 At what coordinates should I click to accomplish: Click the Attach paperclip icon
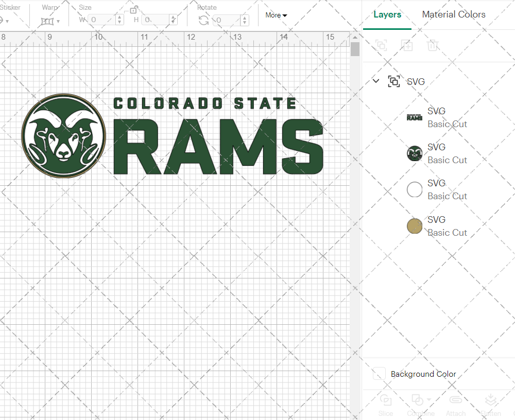coord(456,400)
